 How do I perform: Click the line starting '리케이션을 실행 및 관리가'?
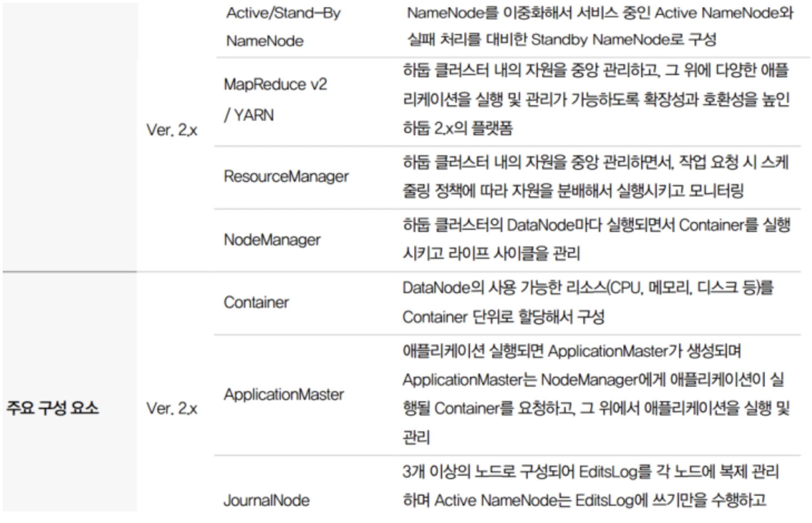click(596, 100)
